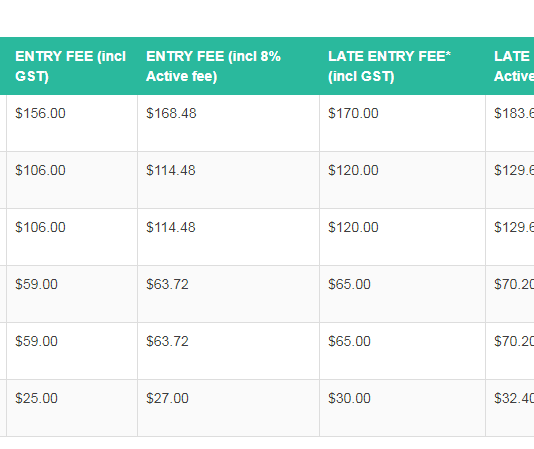The image size is (534, 449).
Task: Click the $27.00 cell
Action: click(x=229, y=408)
